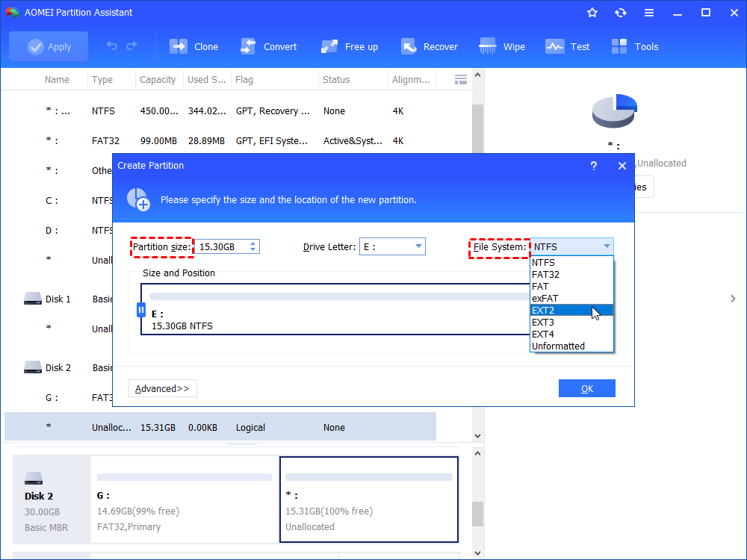Select the Clone tool in the toolbar
Image resolution: width=747 pixels, height=560 pixels.
193,46
